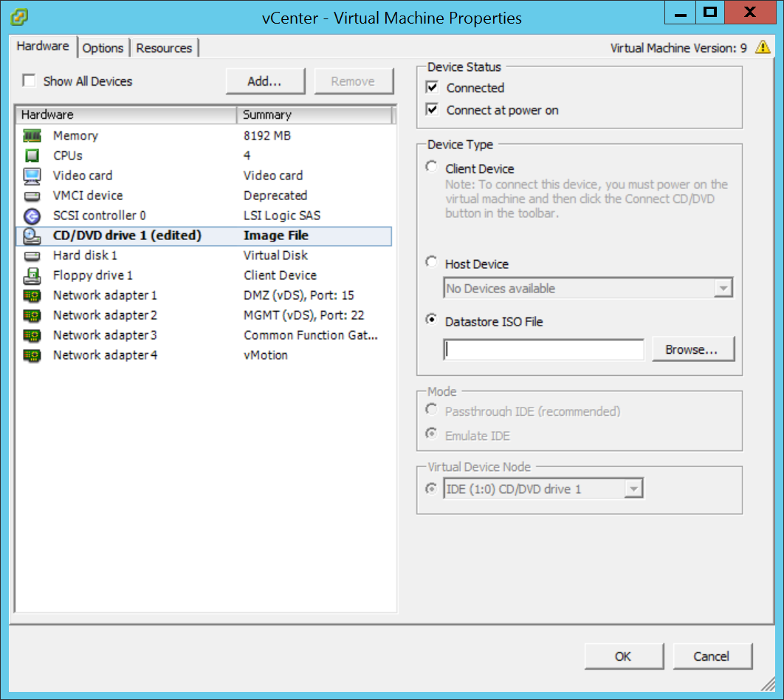Click the Virtual Machine Version warning icon

coord(763,48)
